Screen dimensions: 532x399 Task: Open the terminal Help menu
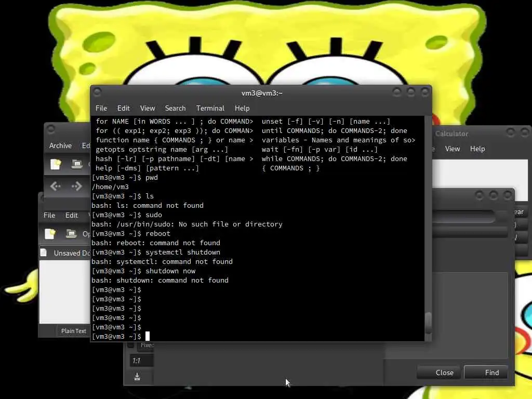pos(242,108)
